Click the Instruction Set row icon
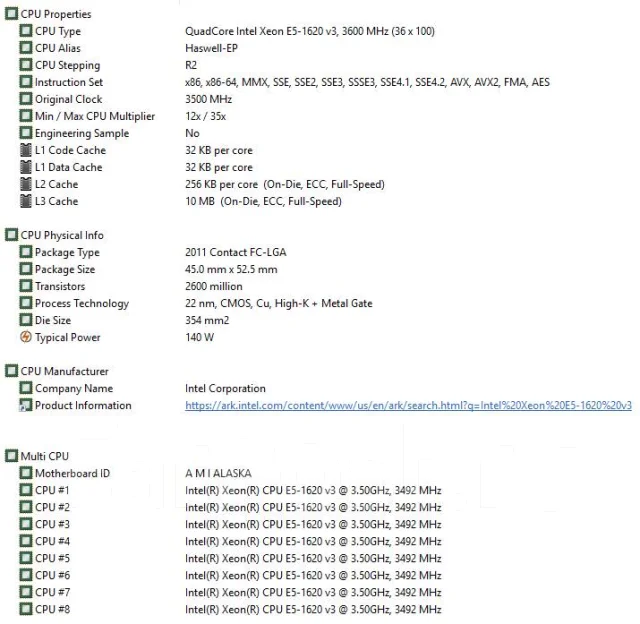The image size is (640, 624). coord(26,82)
